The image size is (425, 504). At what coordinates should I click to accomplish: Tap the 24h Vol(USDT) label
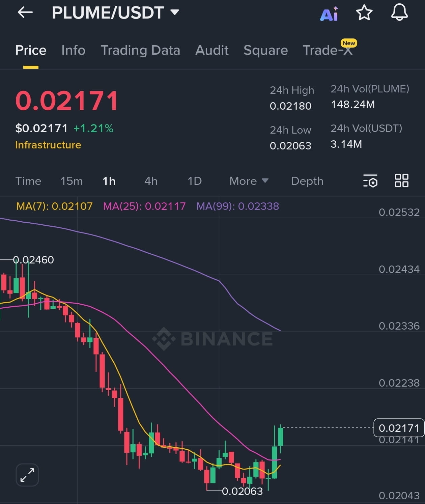[366, 128]
